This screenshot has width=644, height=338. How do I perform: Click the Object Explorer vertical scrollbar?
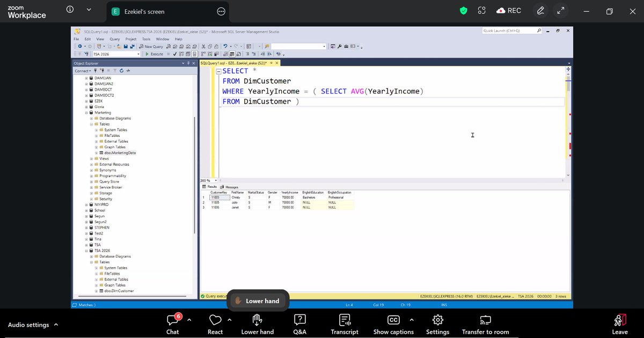[195, 174]
